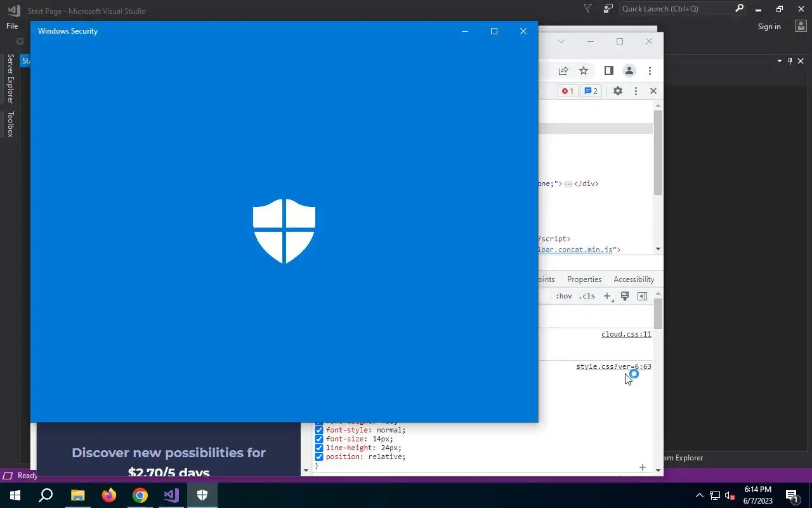Image resolution: width=812 pixels, height=508 pixels.
Task: Click the muted volume tray icon
Action: (x=730, y=495)
